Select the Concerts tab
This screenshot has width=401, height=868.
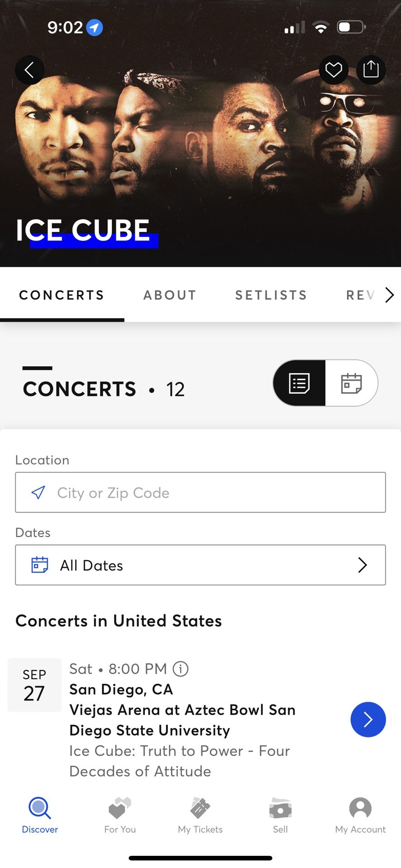[62, 295]
